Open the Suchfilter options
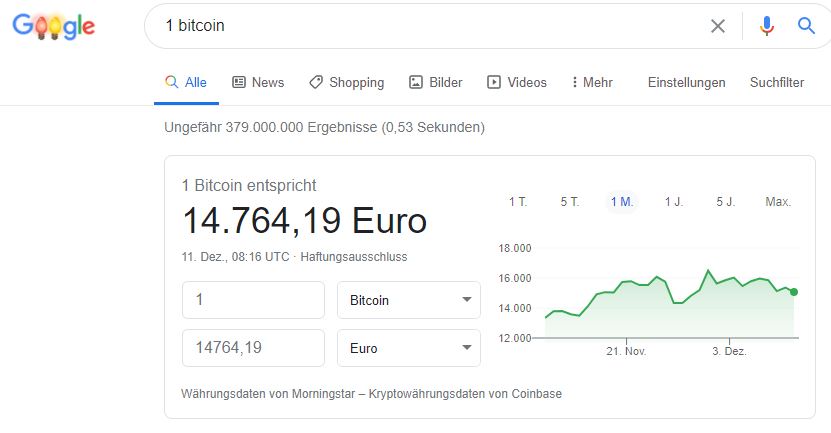Image resolution: width=831 pixels, height=433 pixels. pos(777,83)
